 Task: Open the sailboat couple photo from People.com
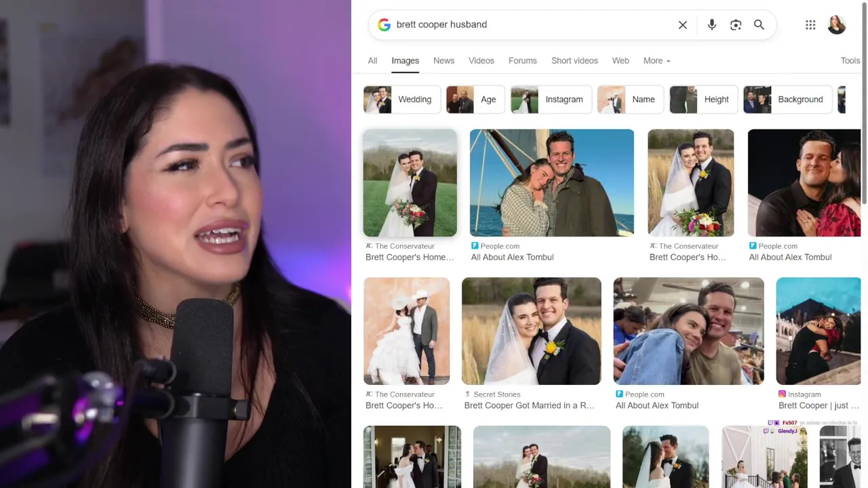coord(551,183)
